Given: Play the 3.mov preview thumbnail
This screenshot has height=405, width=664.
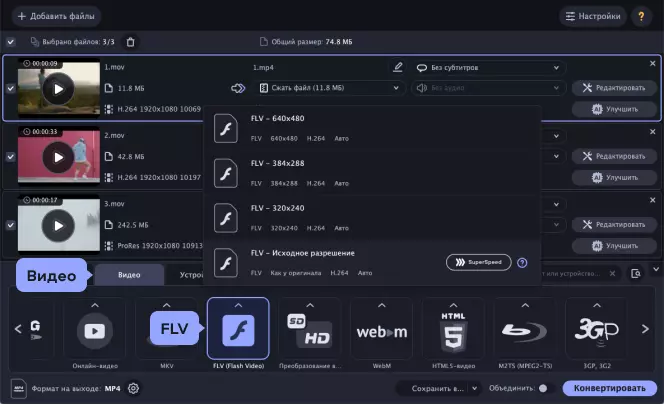Looking at the screenshot, I should coord(58,226).
